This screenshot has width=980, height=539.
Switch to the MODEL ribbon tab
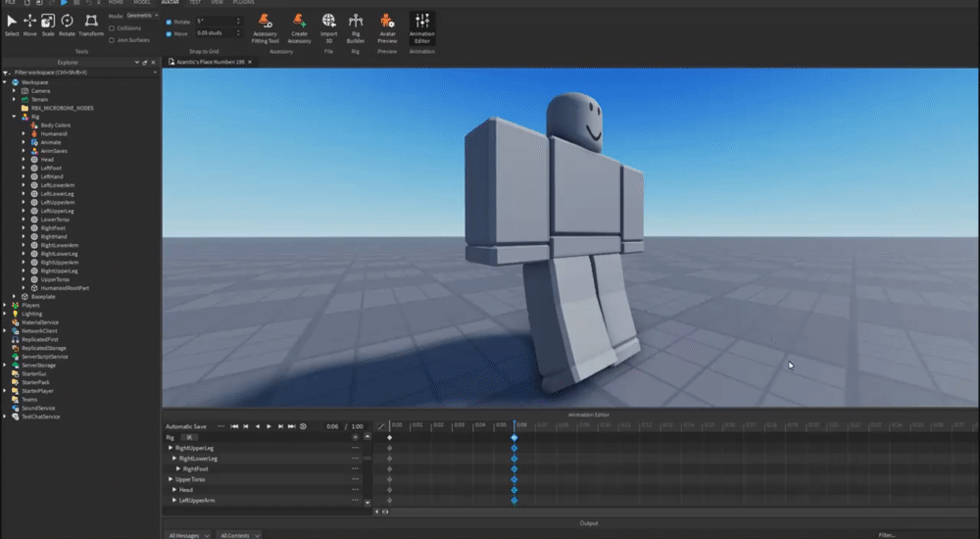click(x=142, y=3)
